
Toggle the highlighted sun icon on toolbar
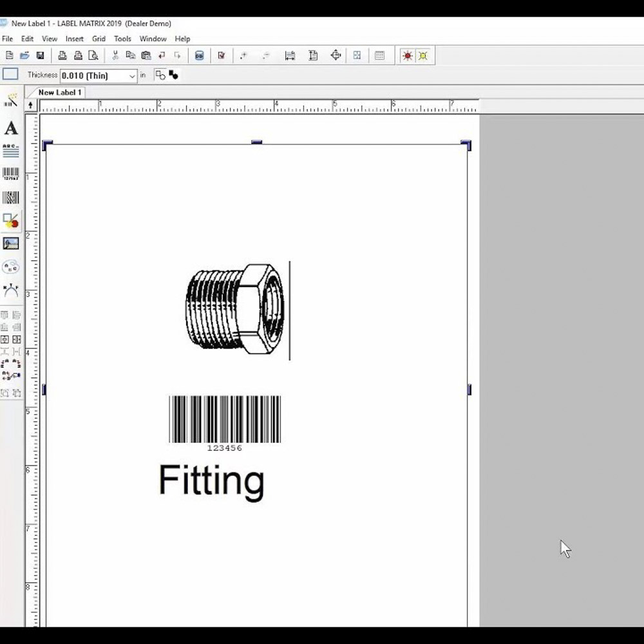click(x=423, y=55)
